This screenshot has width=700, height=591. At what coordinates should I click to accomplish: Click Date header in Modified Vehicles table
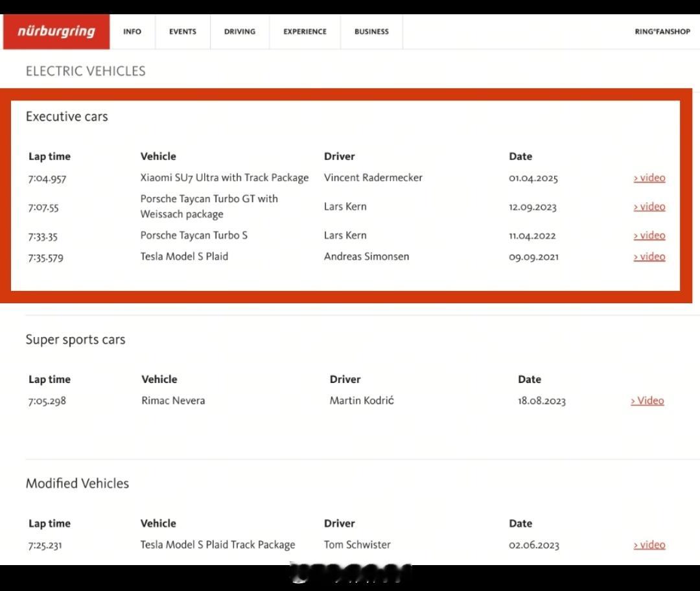[x=520, y=524]
